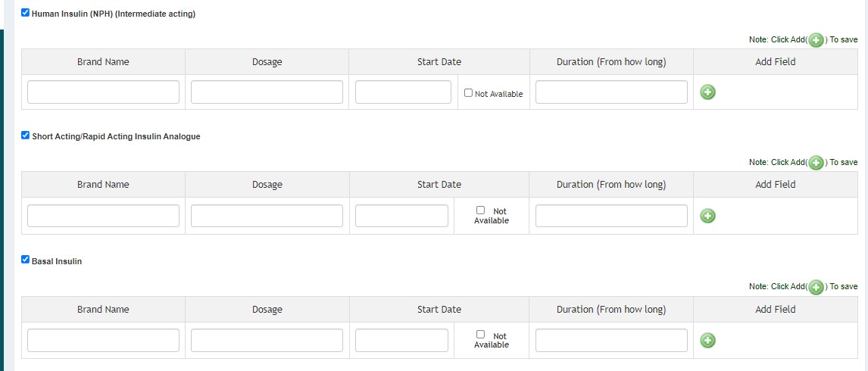This screenshot has width=868, height=371.
Task: Click the Duration field for Human Insulin NPH
Action: (611, 92)
